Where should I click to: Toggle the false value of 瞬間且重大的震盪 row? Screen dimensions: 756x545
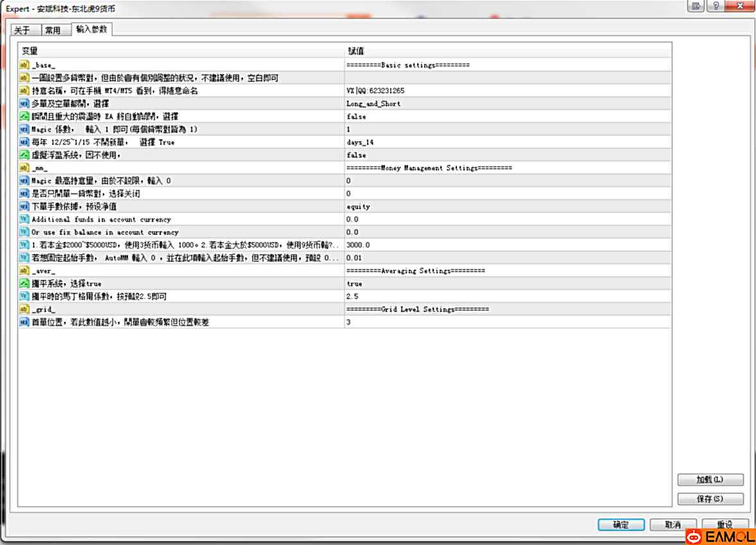(356, 116)
